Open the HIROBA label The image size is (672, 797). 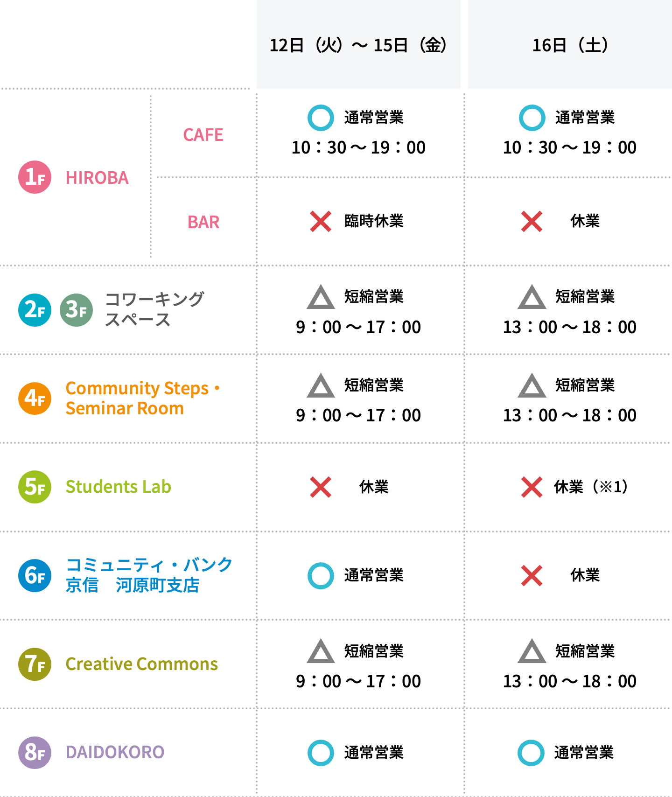point(97,178)
